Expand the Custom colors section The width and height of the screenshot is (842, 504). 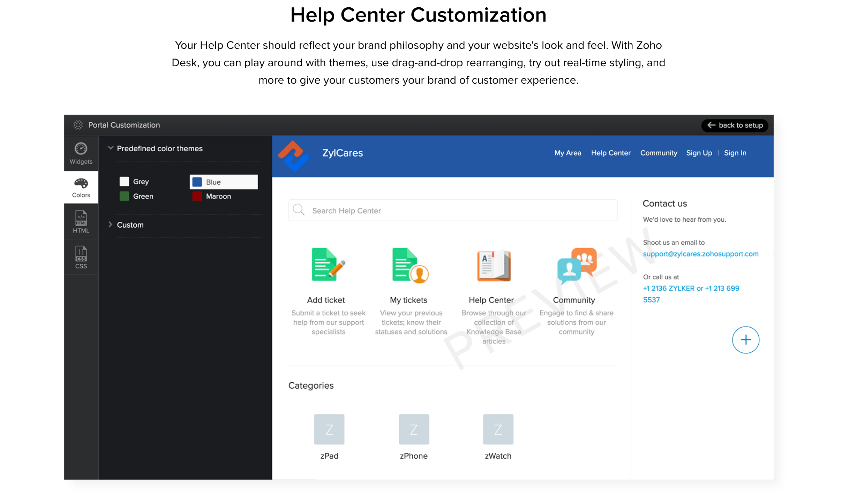111,225
